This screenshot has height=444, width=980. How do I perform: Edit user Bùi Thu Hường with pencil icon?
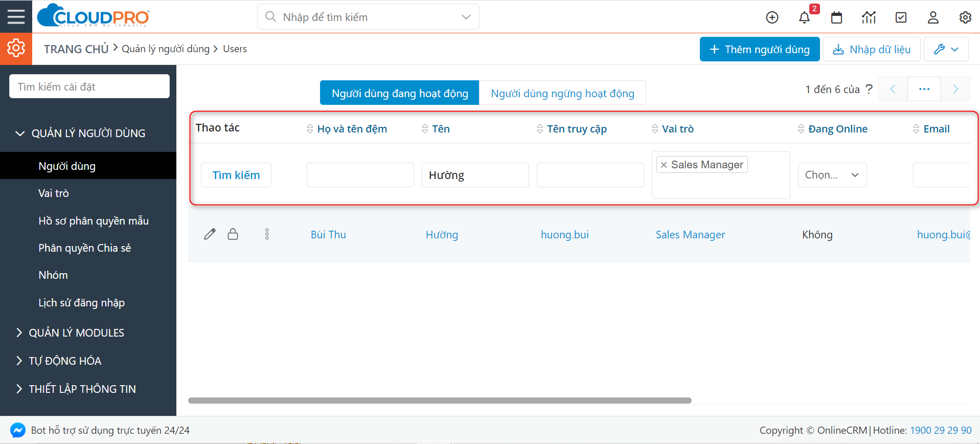210,234
